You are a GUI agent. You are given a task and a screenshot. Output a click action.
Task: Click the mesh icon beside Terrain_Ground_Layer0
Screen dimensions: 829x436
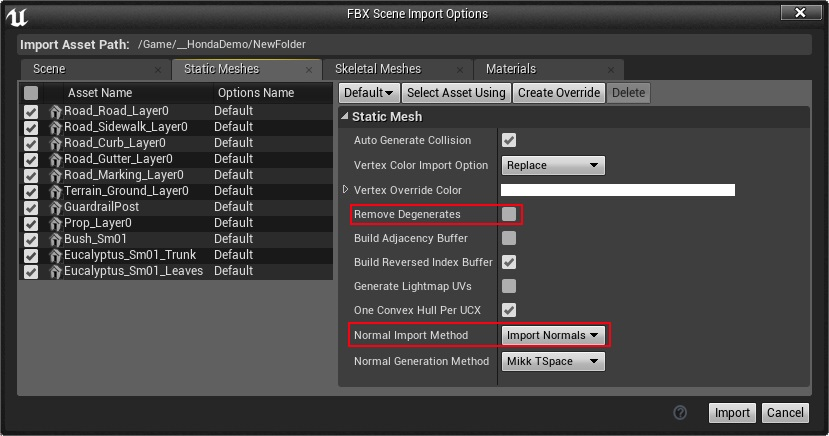click(x=55, y=191)
